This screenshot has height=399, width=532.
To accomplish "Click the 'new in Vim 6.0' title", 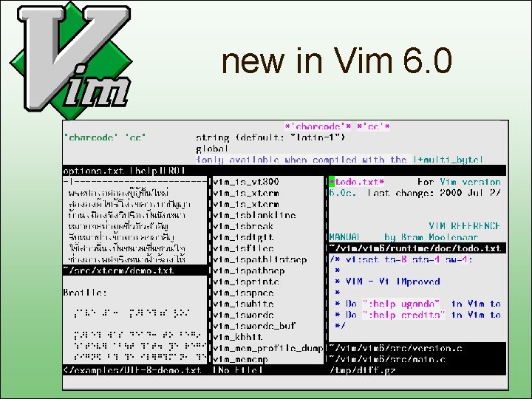I will (x=337, y=61).
